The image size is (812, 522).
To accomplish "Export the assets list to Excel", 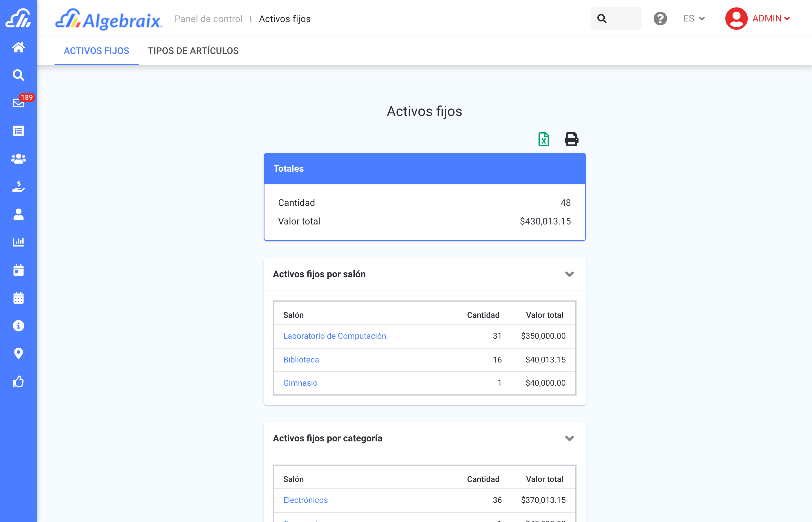I will click(543, 139).
